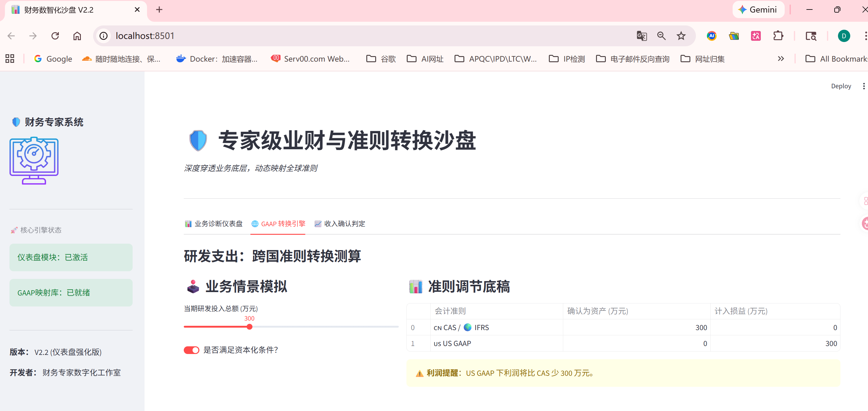This screenshot has height=411, width=868.
Task: Click the Deploy button
Action: [x=841, y=86]
